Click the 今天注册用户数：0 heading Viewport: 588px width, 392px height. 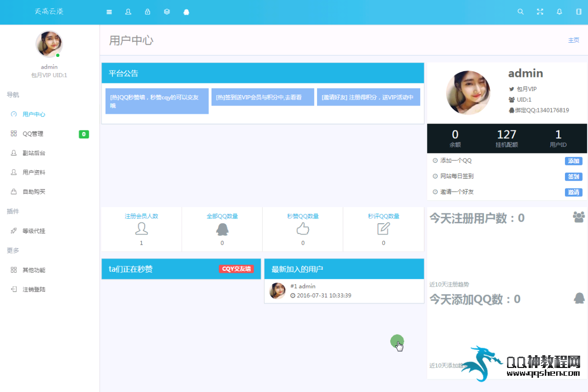pyautogui.click(x=477, y=218)
